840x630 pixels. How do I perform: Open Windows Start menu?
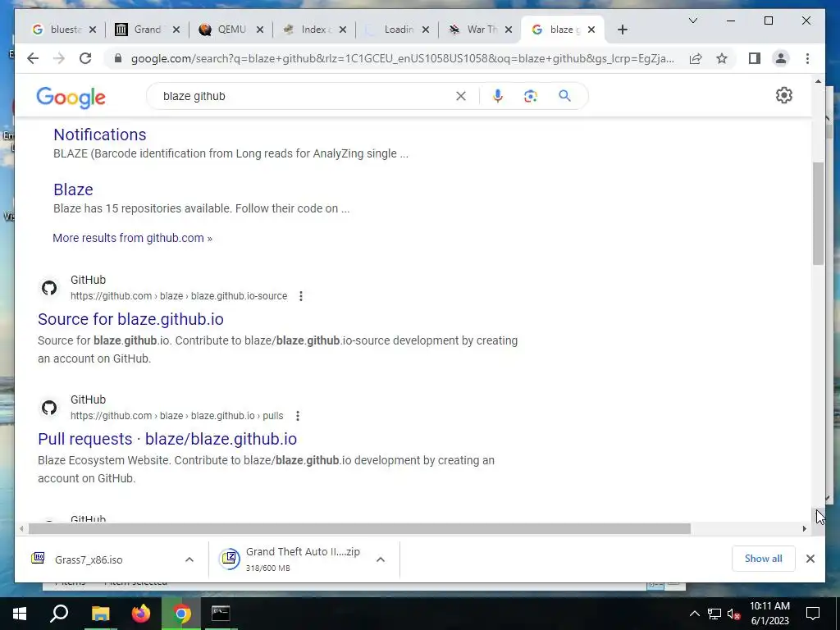(20, 614)
